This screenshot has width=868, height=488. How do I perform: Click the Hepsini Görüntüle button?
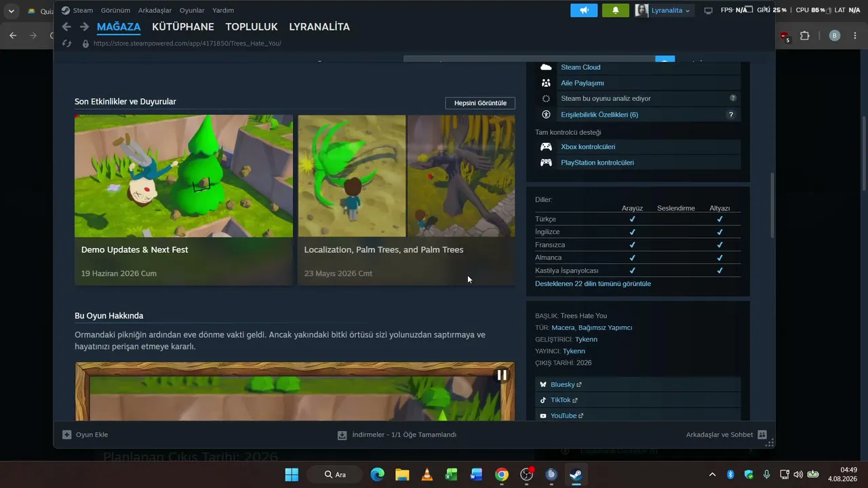click(480, 103)
